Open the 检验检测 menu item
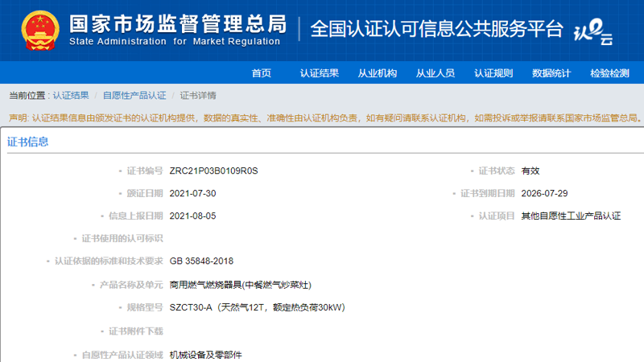 (609, 73)
